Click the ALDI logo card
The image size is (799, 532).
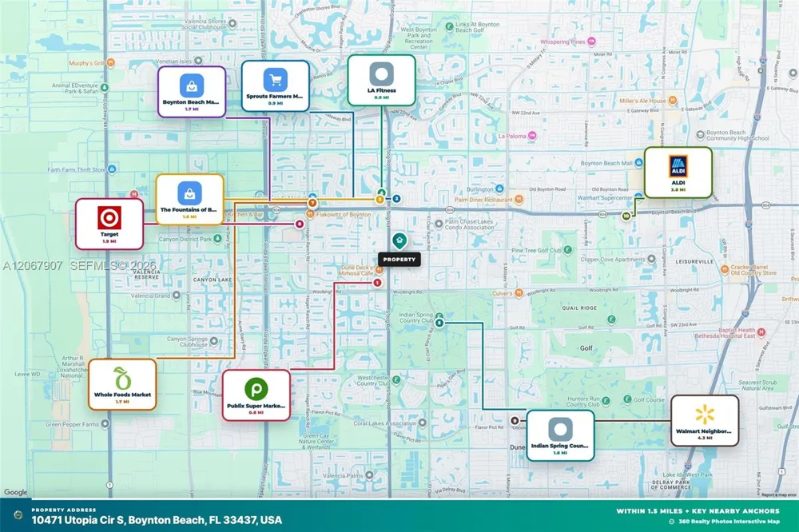pos(678,173)
